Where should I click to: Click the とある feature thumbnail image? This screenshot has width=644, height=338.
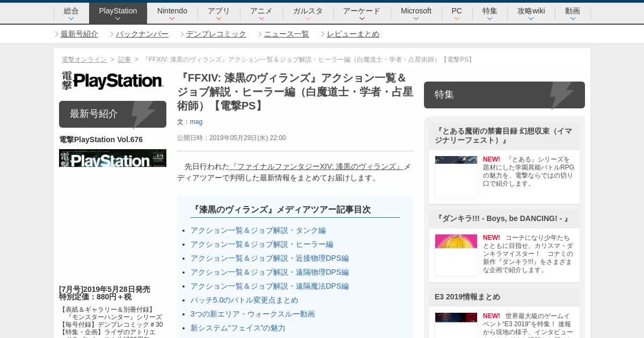point(456,177)
